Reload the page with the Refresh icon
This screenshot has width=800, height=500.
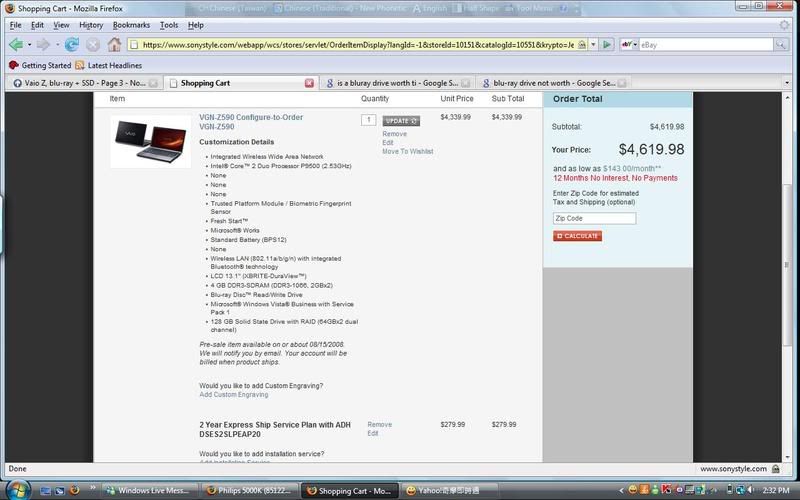(71, 45)
